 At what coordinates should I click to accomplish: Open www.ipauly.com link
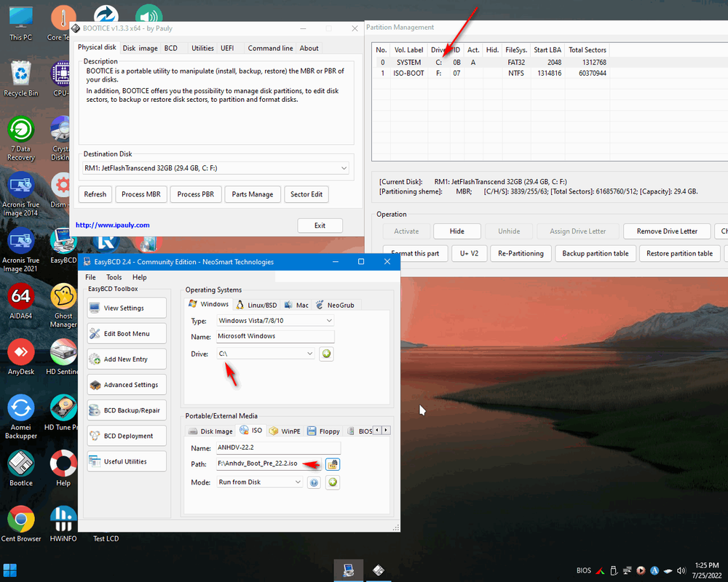[x=112, y=225]
